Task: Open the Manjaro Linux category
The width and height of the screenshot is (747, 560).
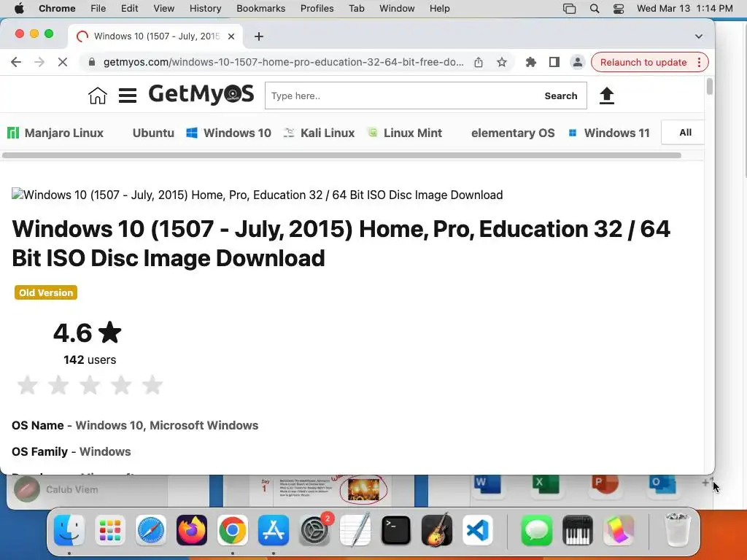Action: (x=55, y=133)
